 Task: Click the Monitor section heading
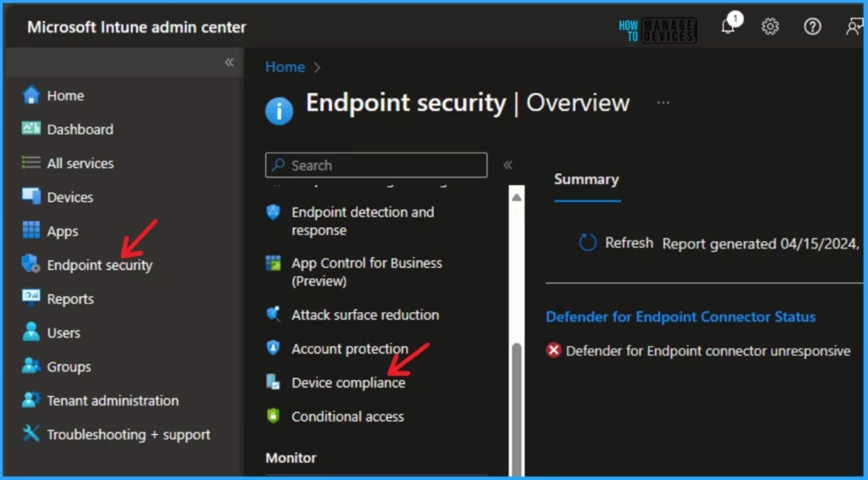pos(292,458)
